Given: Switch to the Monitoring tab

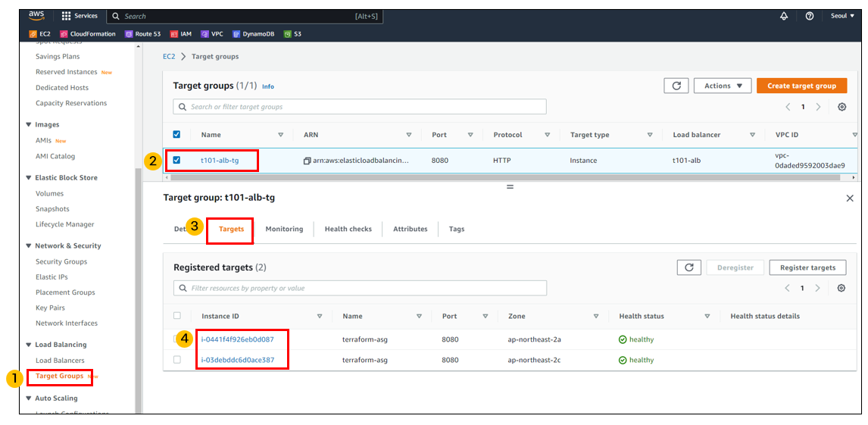Looking at the screenshot, I should tap(284, 229).
